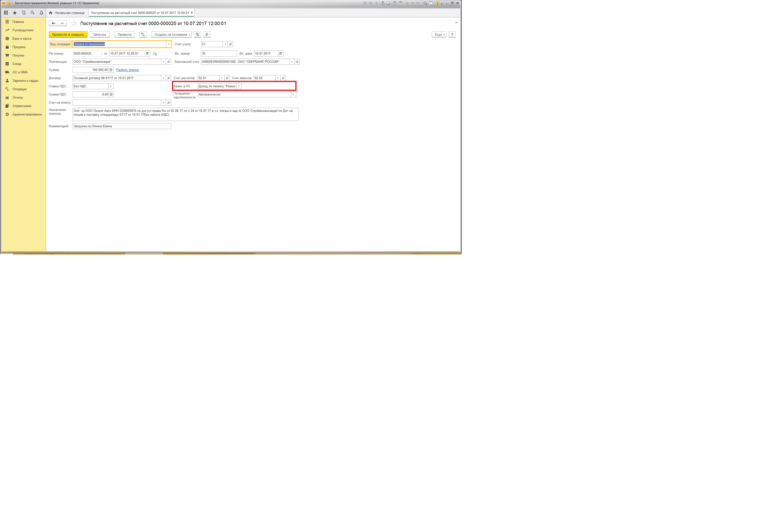Click the Разбить платеж link

click(x=127, y=70)
